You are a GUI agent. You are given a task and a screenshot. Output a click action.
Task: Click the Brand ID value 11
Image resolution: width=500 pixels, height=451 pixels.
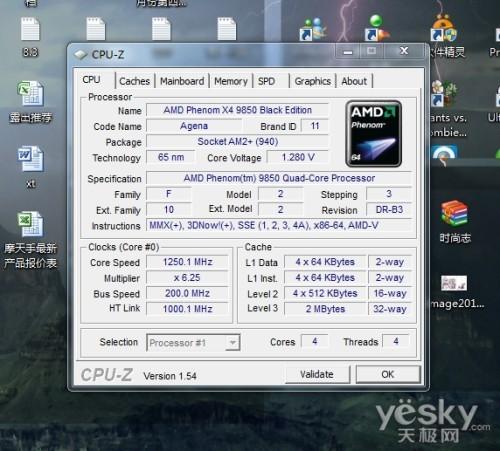click(x=315, y=126)
